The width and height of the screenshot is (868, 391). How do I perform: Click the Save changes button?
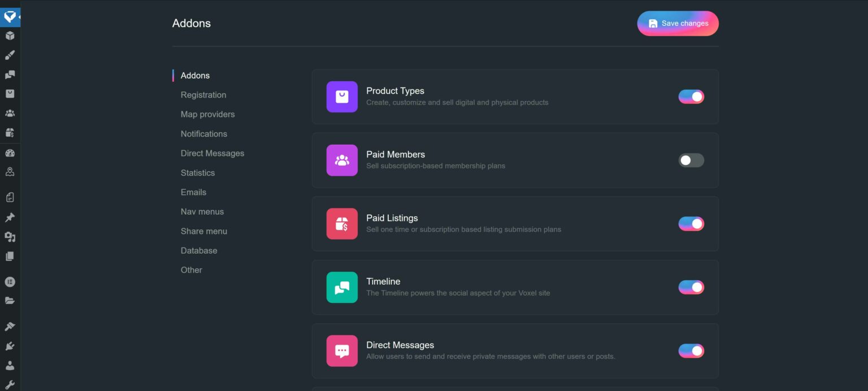[x=678, y=23]
